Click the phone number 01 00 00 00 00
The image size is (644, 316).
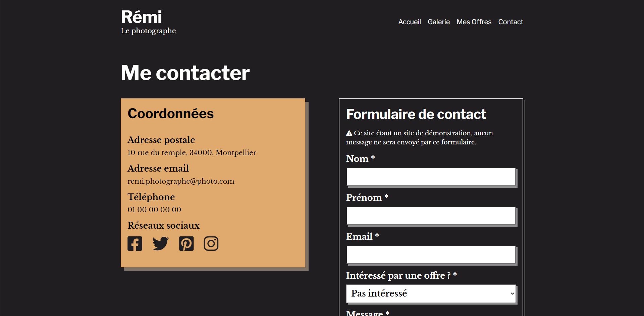pos(154,210)
